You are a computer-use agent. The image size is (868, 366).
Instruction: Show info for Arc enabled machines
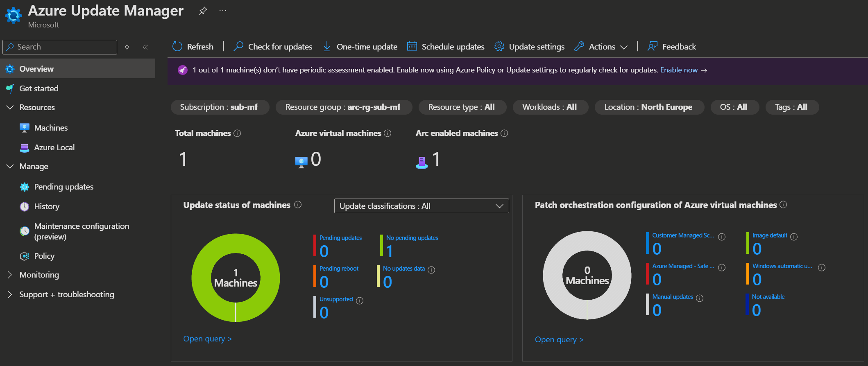[x=504, y=133]
